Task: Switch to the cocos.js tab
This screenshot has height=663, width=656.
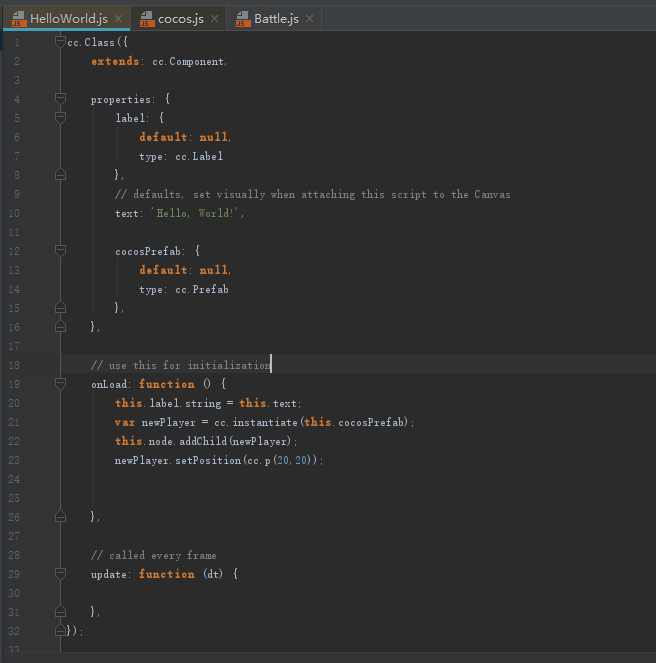Action: click(x=181, y=19)
